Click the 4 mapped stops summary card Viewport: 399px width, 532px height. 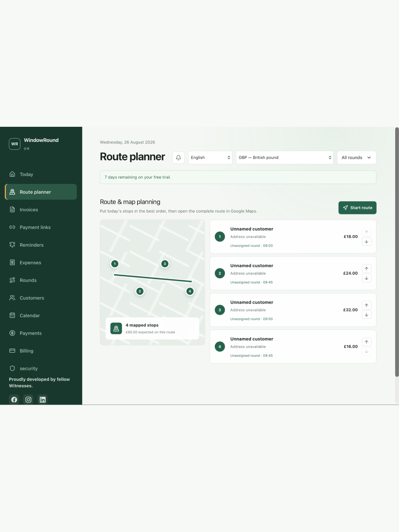(x=152, y=328)
